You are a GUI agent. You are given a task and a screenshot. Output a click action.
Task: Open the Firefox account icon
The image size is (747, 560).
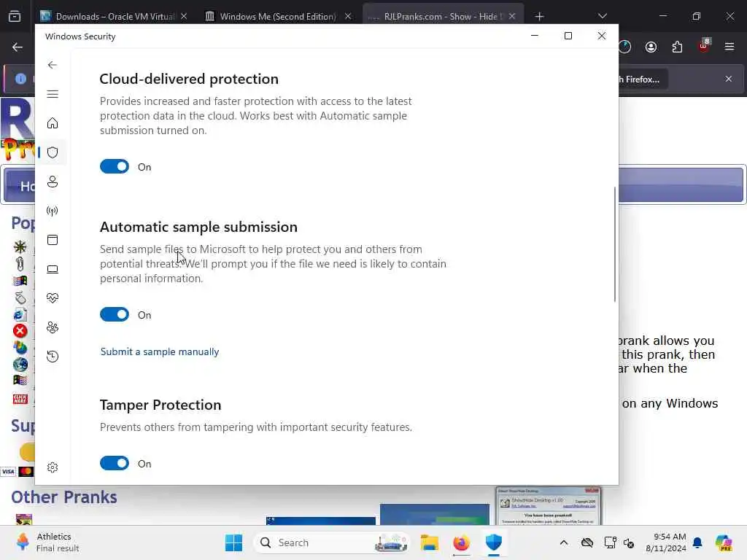point(651,47)
